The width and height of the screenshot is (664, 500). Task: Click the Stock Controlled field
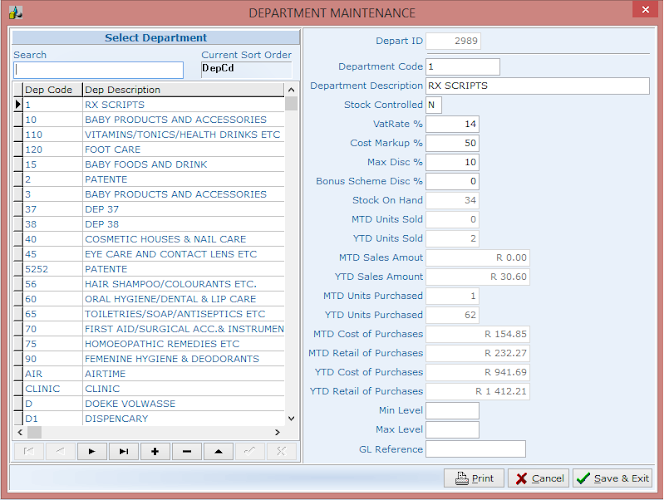point(434,105)
